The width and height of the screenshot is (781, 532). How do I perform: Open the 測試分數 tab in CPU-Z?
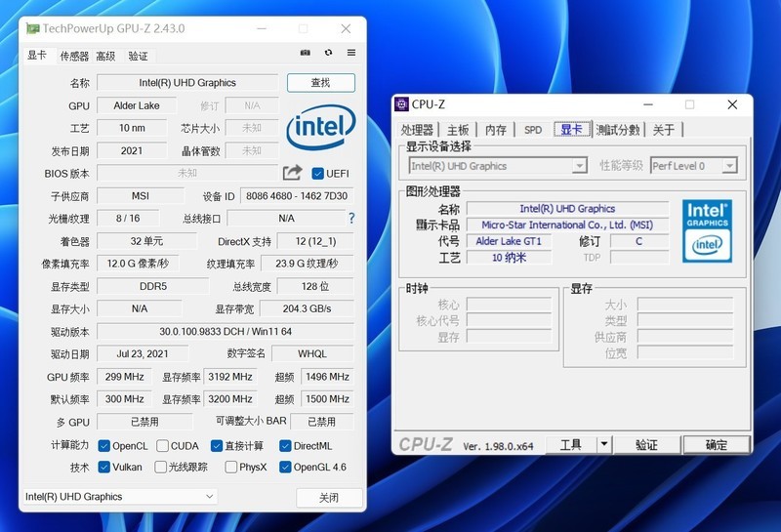pyautogui.click(x=618, y=130)
